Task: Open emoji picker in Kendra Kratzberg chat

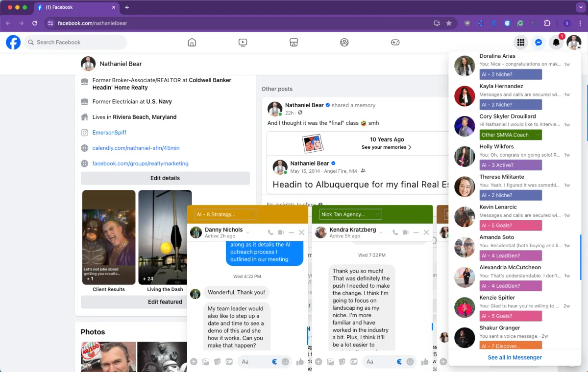Action: coord(410,362)
